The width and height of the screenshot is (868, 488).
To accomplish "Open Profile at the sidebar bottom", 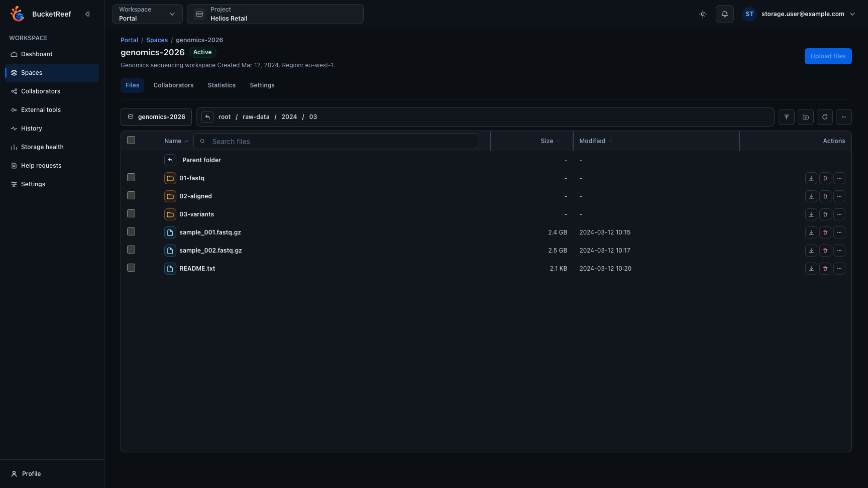I will pos(52,474).
